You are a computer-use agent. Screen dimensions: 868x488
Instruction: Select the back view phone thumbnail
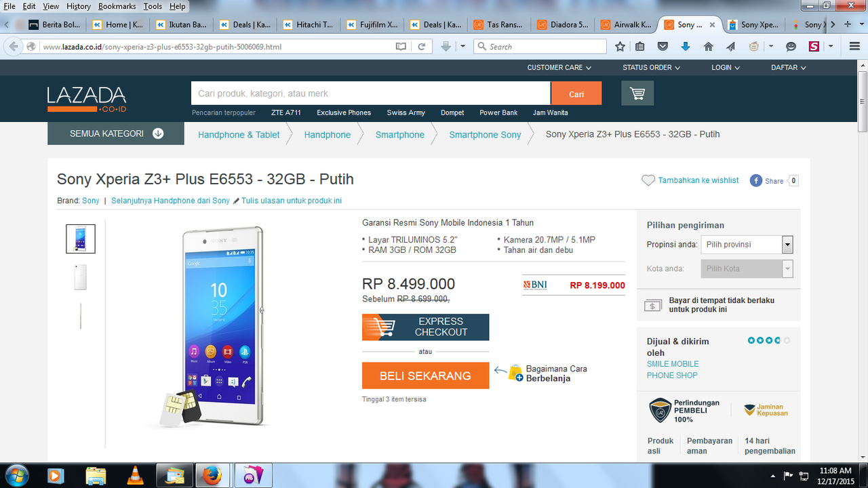[x=81, y=277]
